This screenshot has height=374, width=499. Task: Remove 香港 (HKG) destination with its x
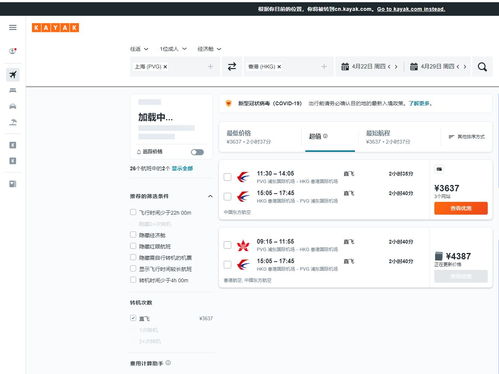click(x=279, y=67)
